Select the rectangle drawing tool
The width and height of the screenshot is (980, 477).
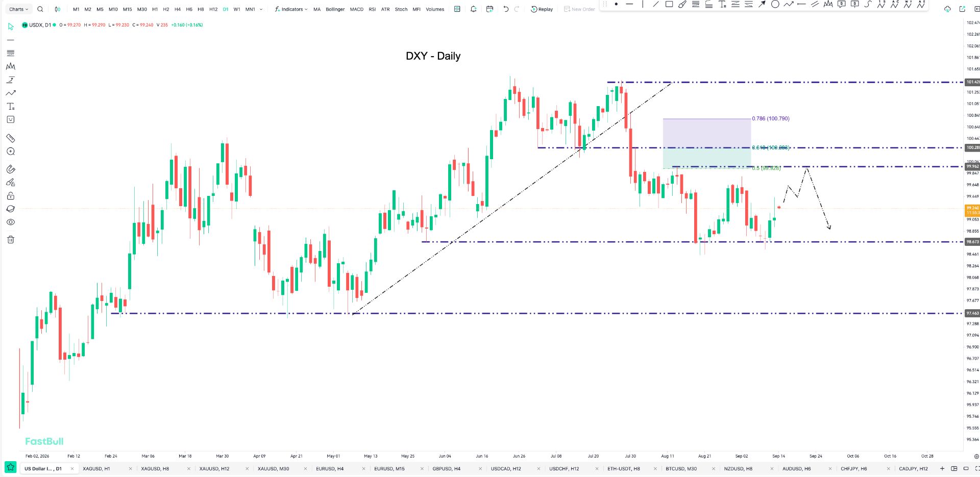[669, 4]
